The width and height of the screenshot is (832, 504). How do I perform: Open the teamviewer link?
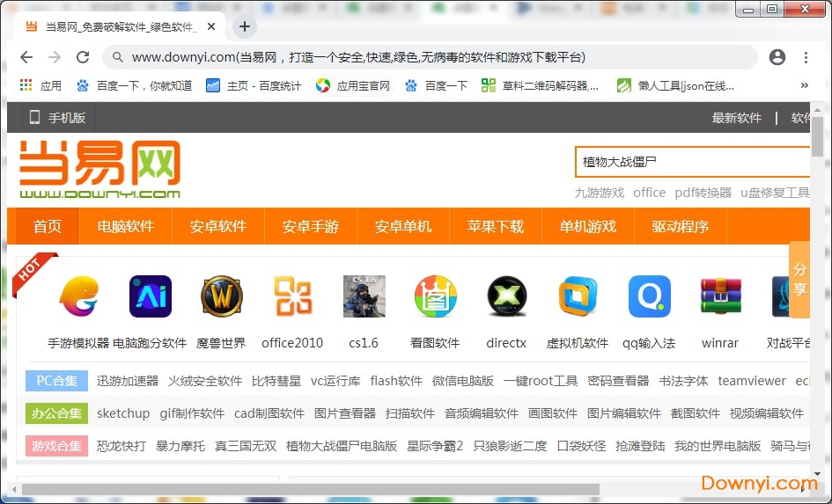pos(752,381)
